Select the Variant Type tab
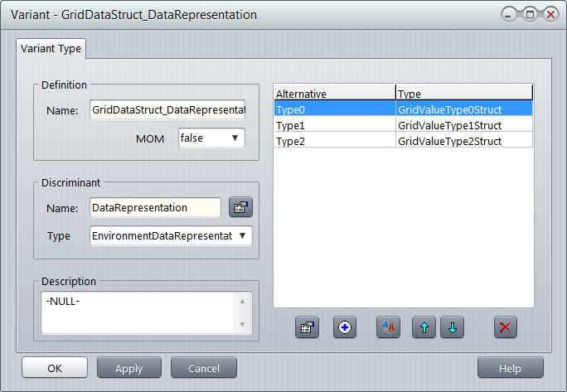 51,49
